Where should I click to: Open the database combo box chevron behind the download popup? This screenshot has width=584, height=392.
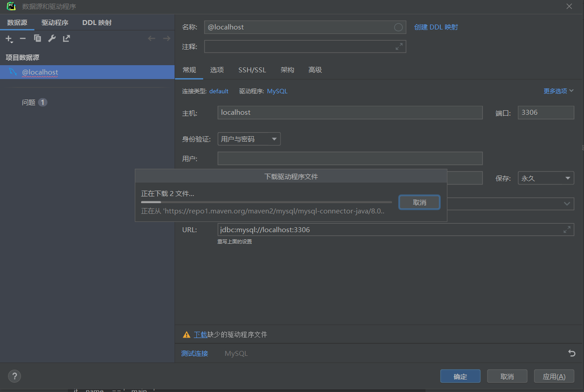(x=567, y=204)
